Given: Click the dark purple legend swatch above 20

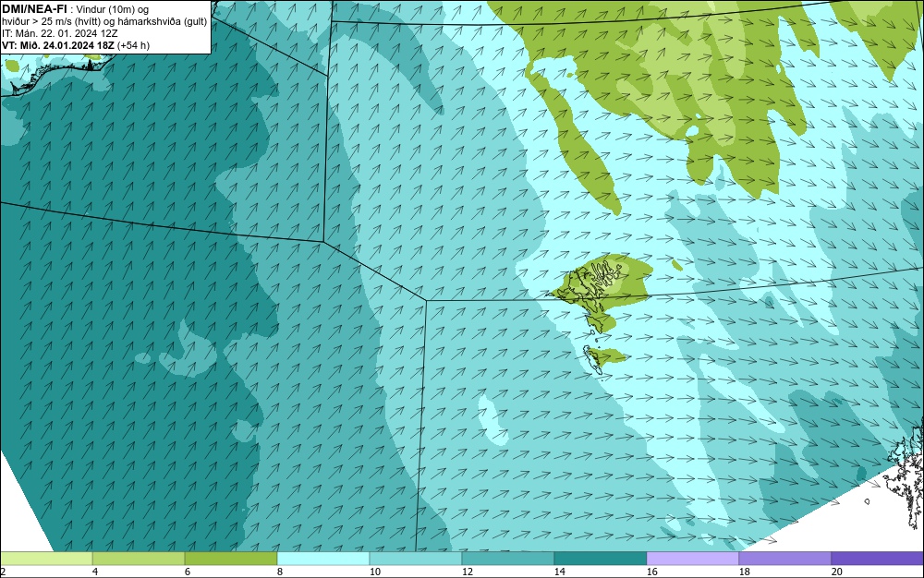Looking at the screenshot, I should pos(878,558).
